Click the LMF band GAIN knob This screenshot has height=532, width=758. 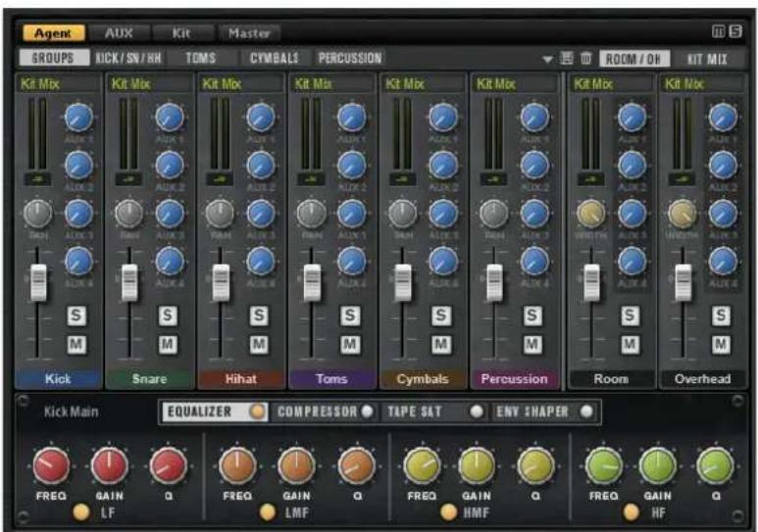296,465
